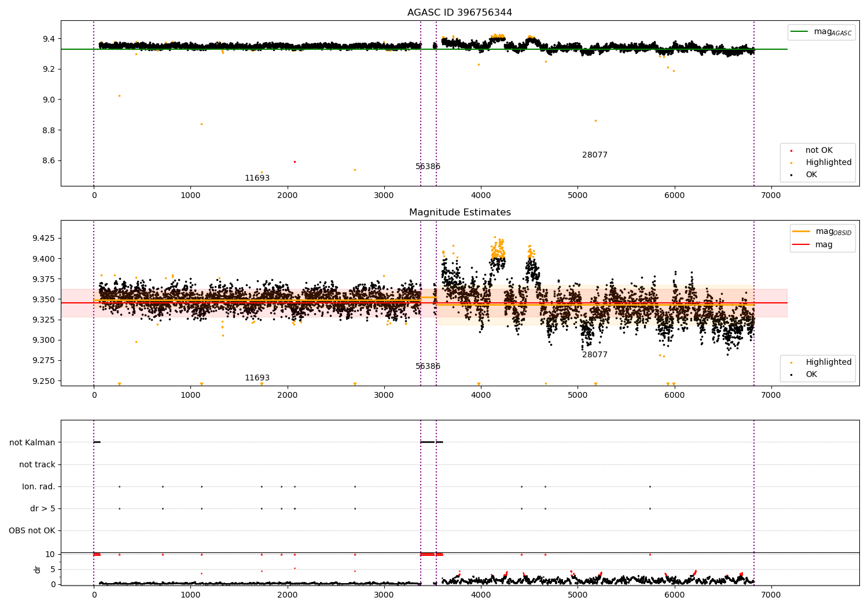Screen dimensions: 868x608
Task: Click the 'AGASC ID 396756344' plot title
Action: pos(459,13)
